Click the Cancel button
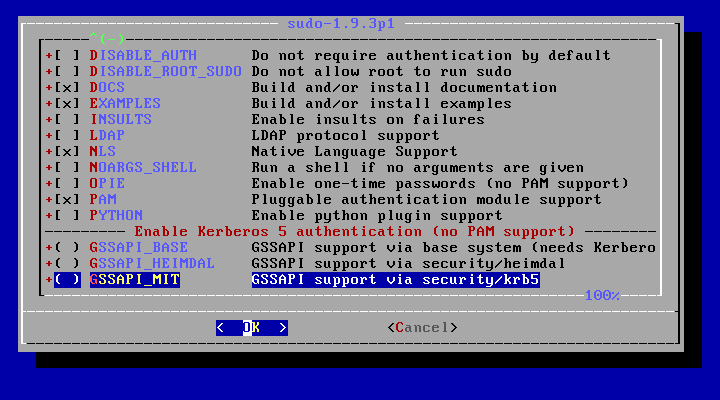The image size is (720, 400). [422, 327]
